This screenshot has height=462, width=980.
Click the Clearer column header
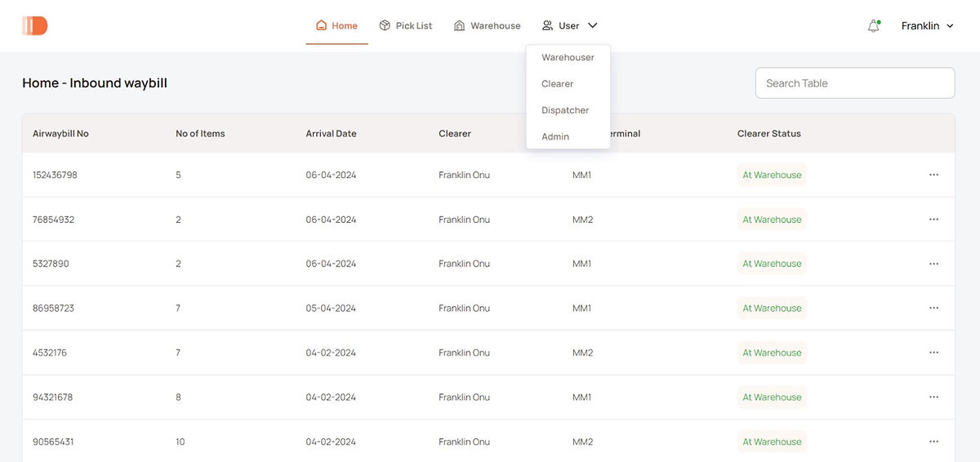(455, 133)
